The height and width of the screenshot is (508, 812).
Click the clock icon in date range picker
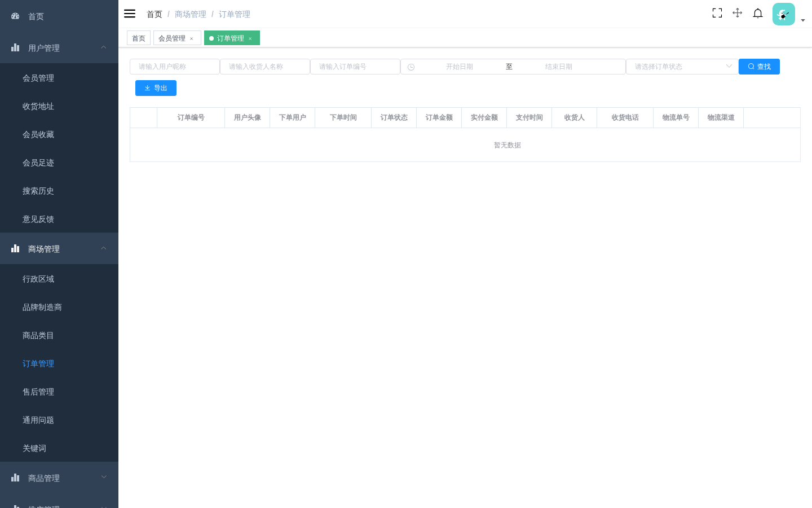point(411,67)
